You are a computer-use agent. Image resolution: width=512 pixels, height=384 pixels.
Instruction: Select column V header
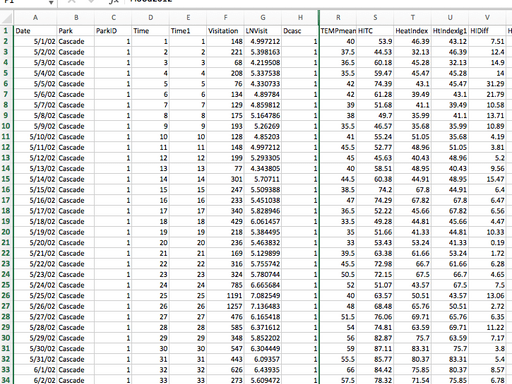(x=487, y=18)
